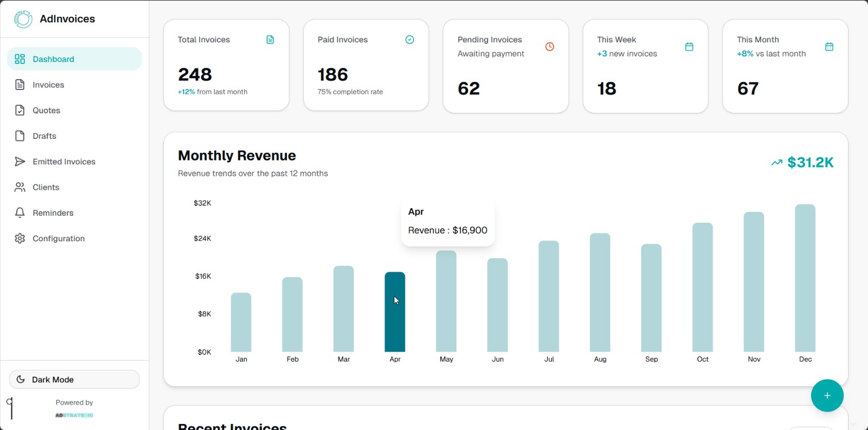Viewport: 868px width, 430px height.
Task: Navigate to Drafts in the sidebar
Action: 44,136
